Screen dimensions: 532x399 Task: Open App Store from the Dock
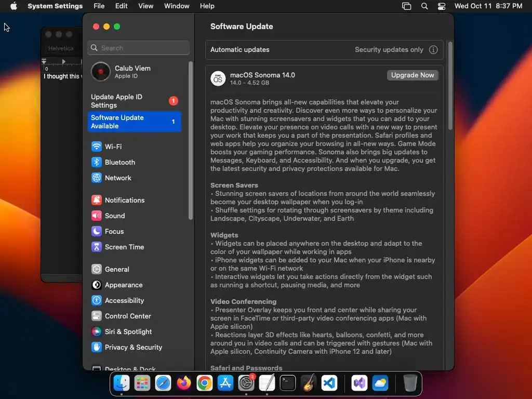pyautogui.click(x=225, y=383)
